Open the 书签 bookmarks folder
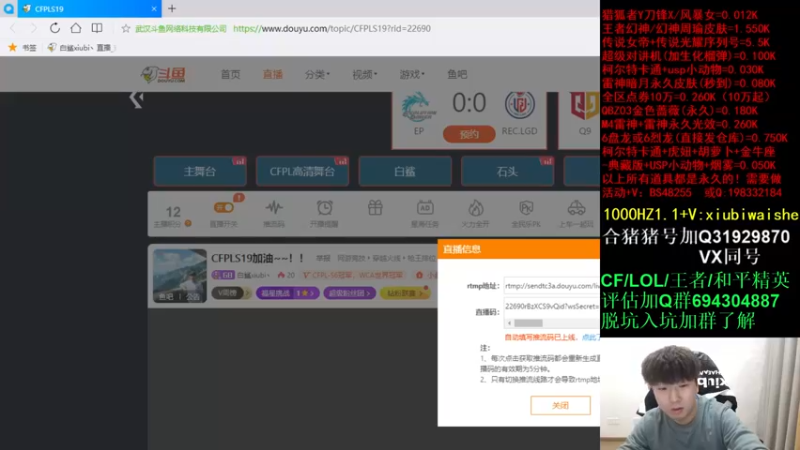 (x=23, y=47)
